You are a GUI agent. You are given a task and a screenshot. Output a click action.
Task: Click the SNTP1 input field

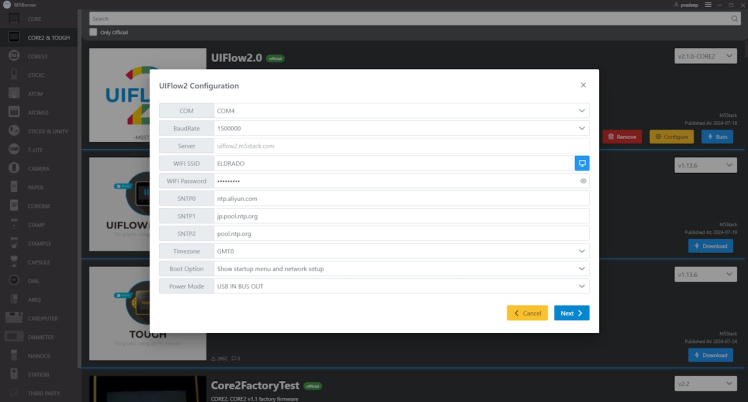click(401, 216)
